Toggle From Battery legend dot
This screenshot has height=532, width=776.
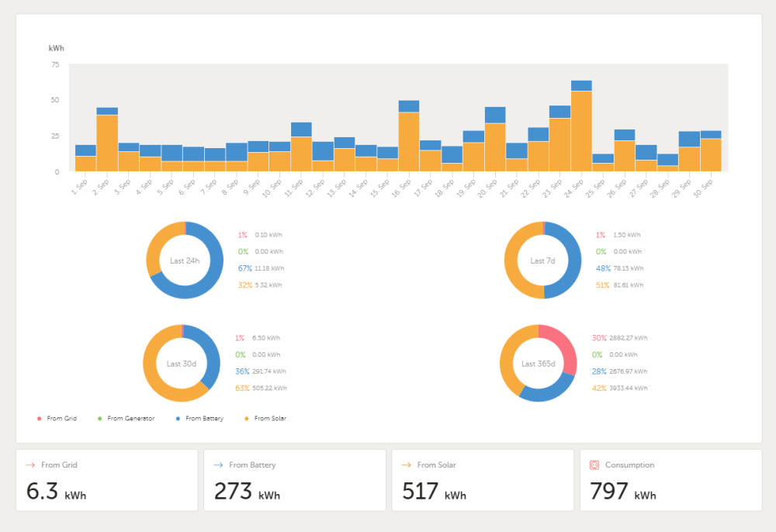click(178, 418)
